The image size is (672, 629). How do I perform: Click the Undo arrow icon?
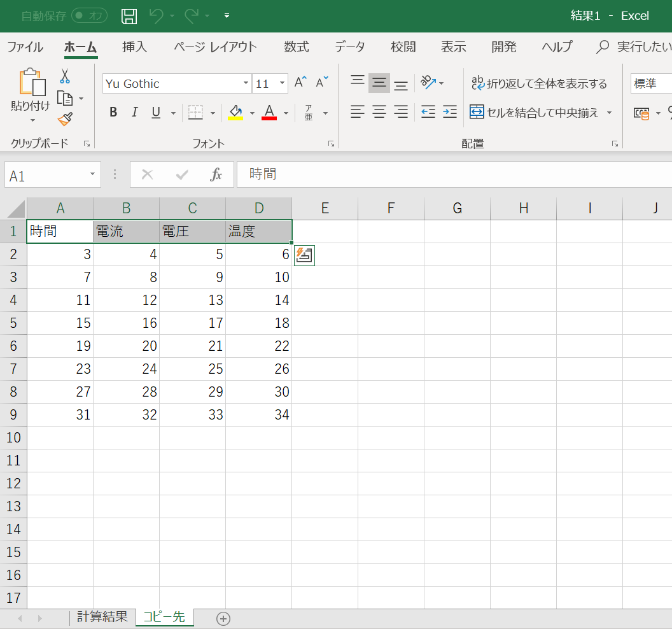[157, 17]
